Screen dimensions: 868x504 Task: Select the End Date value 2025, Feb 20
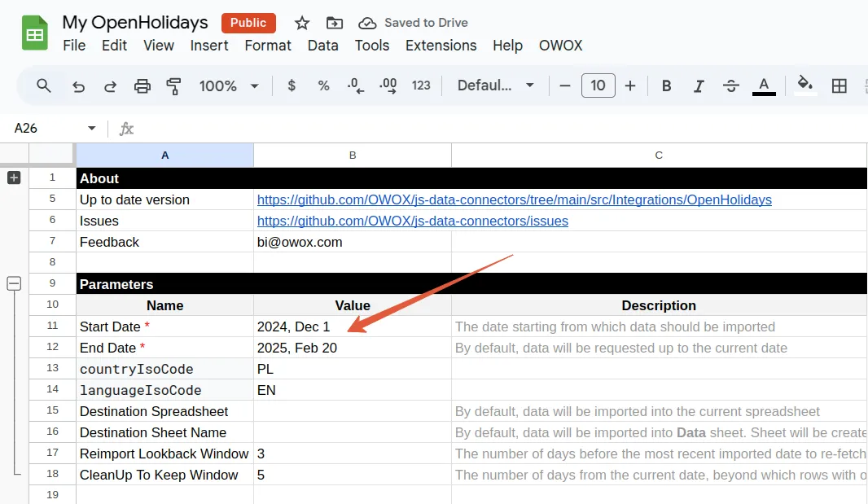pyautogui.click(x=353, y=348)
